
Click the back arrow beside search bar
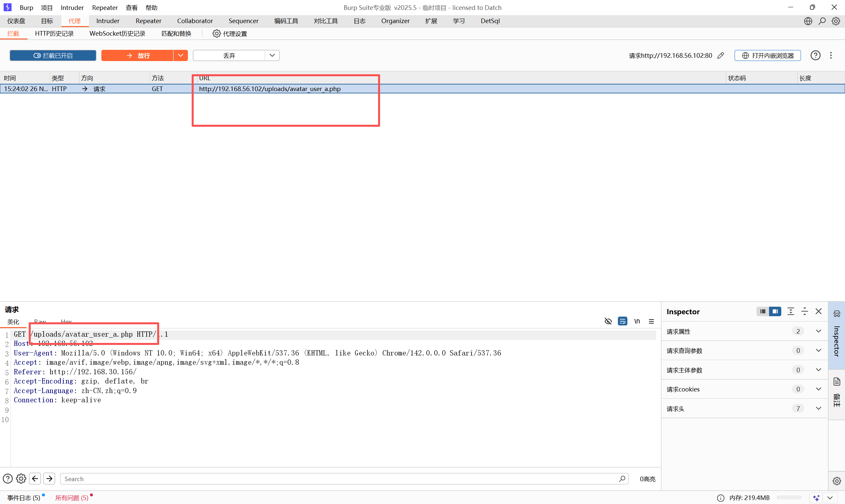(x=35, y=479)
